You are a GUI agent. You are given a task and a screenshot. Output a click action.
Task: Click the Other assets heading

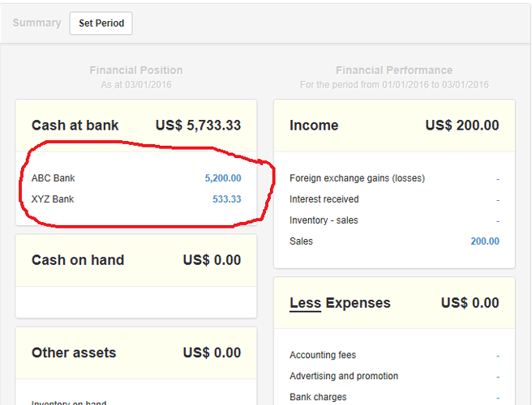74,352
